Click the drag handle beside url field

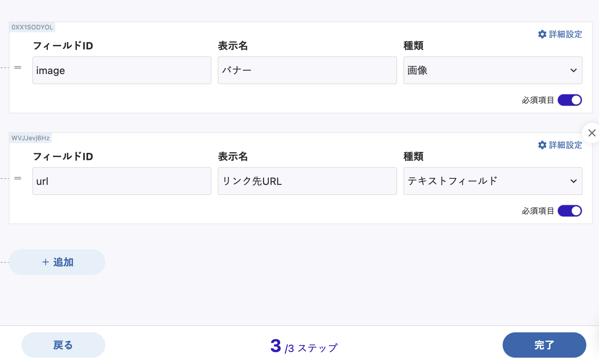tap(18, 178)
